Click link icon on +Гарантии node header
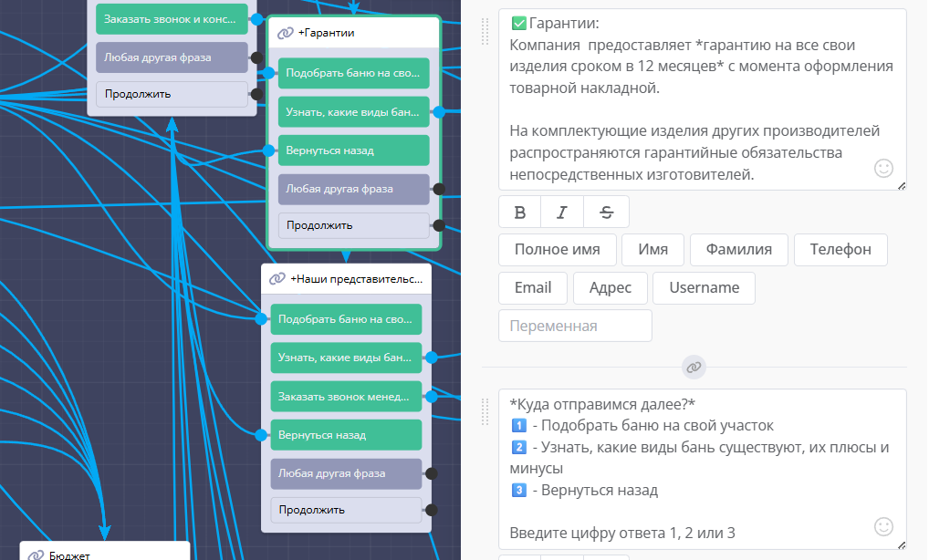The image size is (929, 560). click(x=285, y=33)
